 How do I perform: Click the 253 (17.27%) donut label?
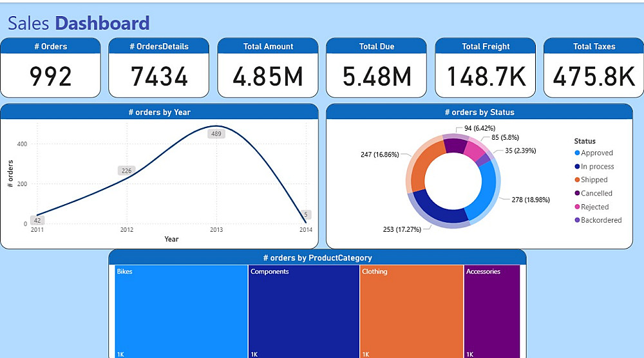(x=402, y=229)
